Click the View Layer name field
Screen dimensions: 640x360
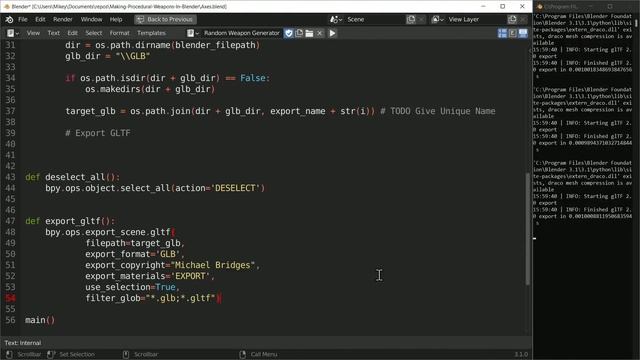[x=476, y=19]
